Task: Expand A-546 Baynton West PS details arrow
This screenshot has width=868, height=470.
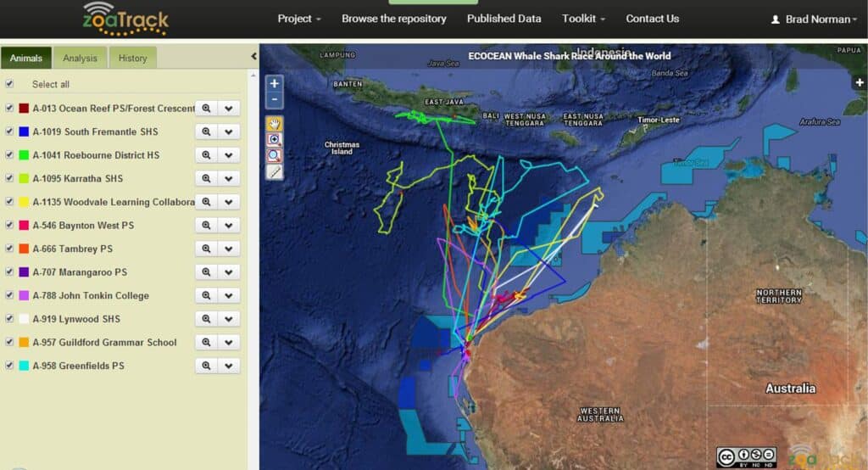Action: (x=229, y=225)
